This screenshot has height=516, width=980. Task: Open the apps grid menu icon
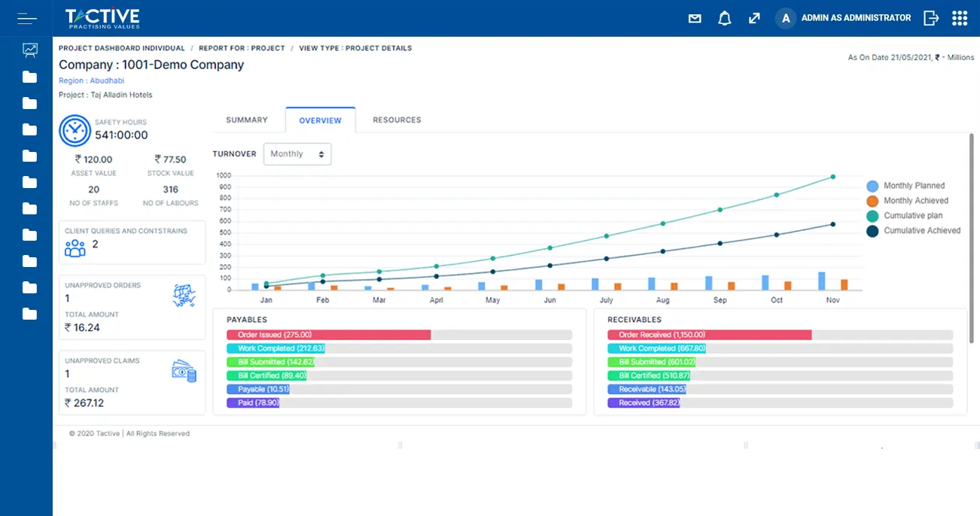coord(960,18)
